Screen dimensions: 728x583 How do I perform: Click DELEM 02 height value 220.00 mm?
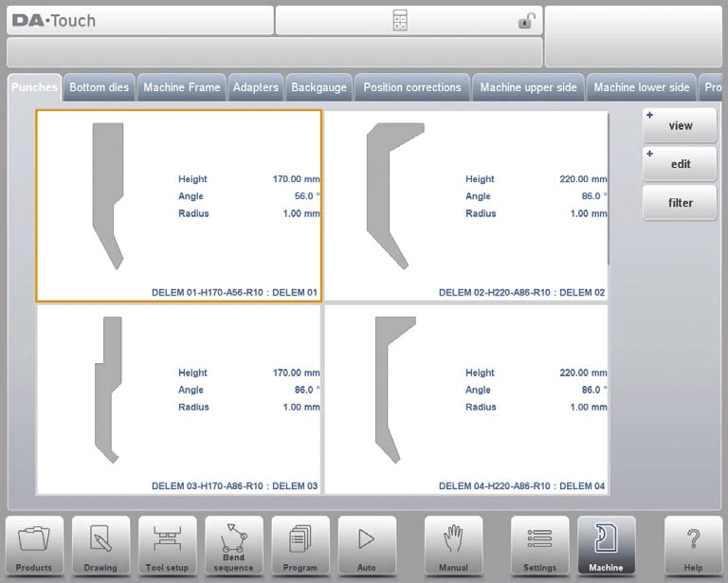tap(583, 179)
